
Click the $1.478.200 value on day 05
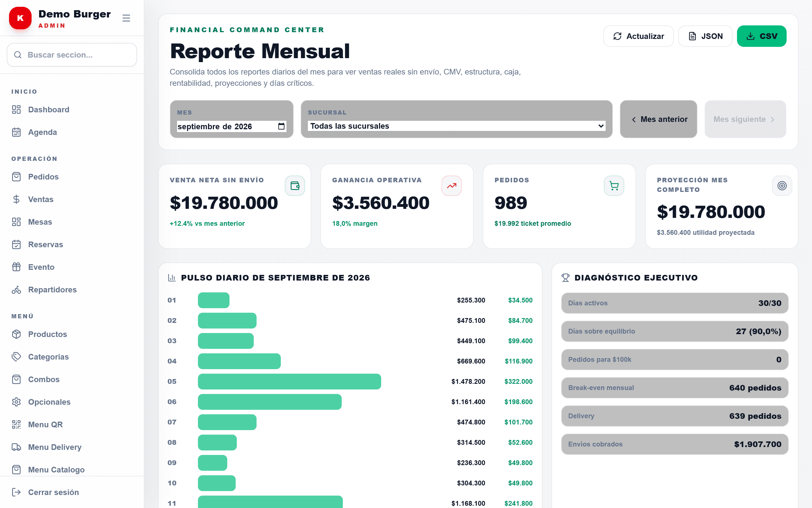click(x=468, y=381)
